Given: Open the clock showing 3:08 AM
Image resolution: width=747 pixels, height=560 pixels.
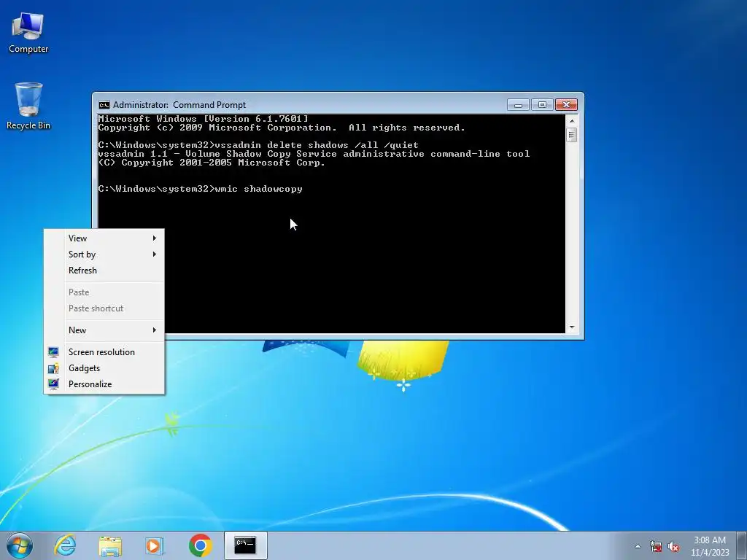Looking at the screenshot, I should coord(709,540).
